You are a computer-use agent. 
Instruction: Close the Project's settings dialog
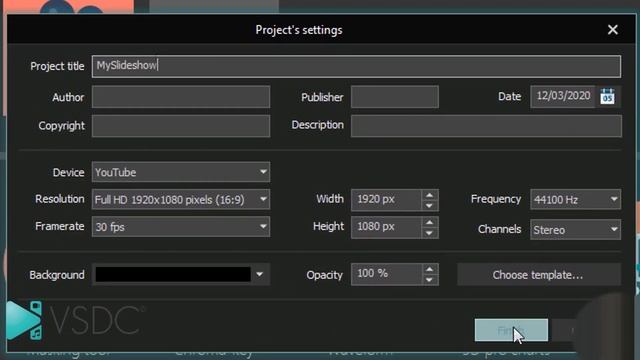pos(612,29)
